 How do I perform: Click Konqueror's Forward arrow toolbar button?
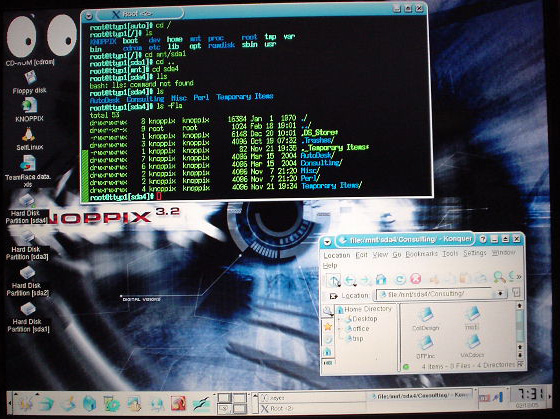pyautogui.click(x=366, y=279)
